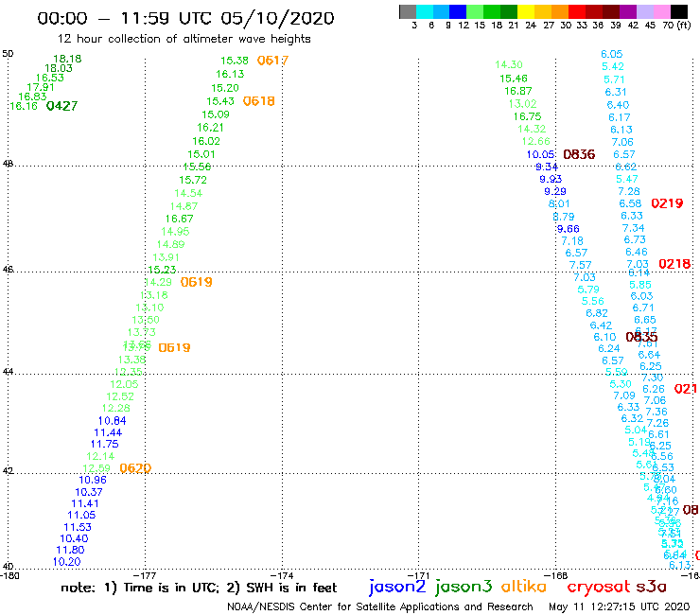Select the purple 42 ft legend swatch
Viewport: 700px width, 615px height.
(628, 11)
